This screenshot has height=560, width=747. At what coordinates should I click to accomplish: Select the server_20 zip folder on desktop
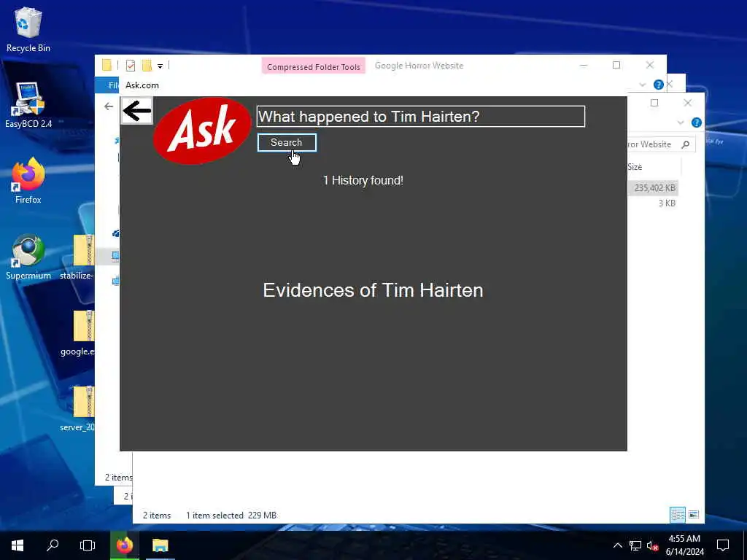[x=77, y=408]
